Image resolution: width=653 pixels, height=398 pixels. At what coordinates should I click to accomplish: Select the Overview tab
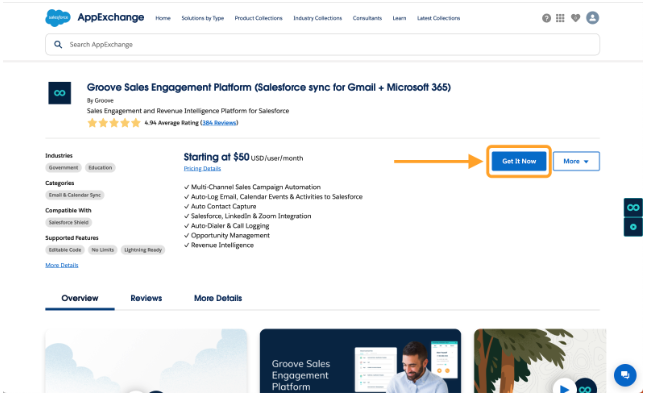(x=80, y=298)
